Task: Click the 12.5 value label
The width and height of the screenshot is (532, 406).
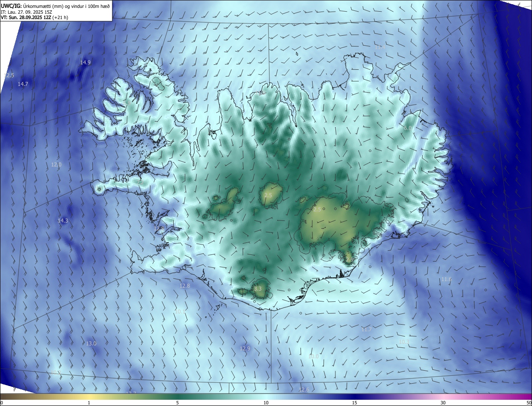Action: [x=9, y=75]
